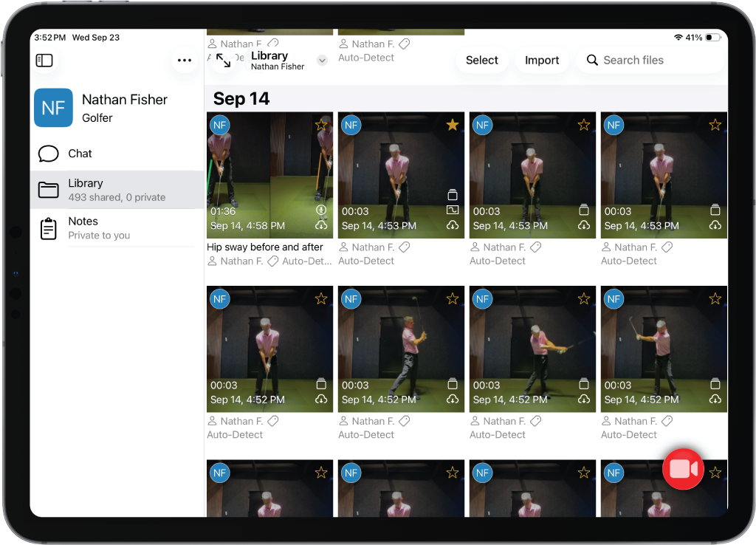Image resolution: width=756 pixels, height=545 pixels.
Task: Tap the analysis drawing icon on starred 4:53 video
Action: tap(453, 210)
